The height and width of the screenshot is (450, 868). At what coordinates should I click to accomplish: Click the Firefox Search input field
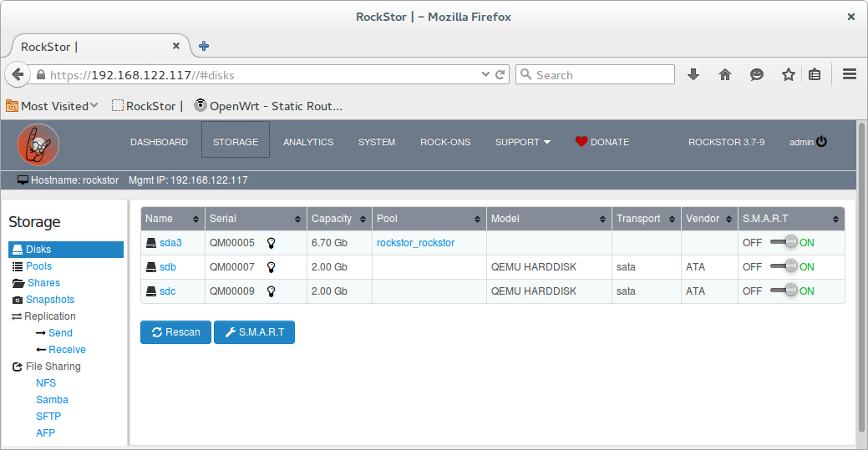[x=595, y=75]
